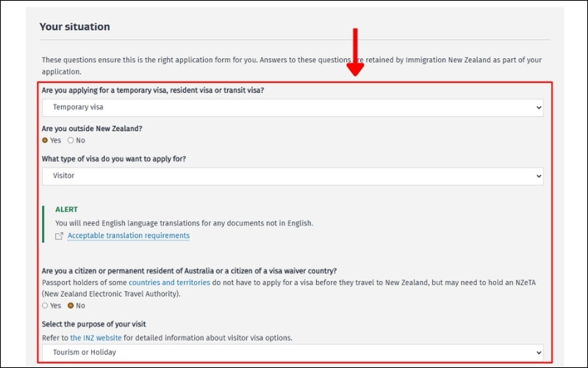Open Acceptable translation requirements link
This screenshot has width=588, height=368.
(128, 236)
